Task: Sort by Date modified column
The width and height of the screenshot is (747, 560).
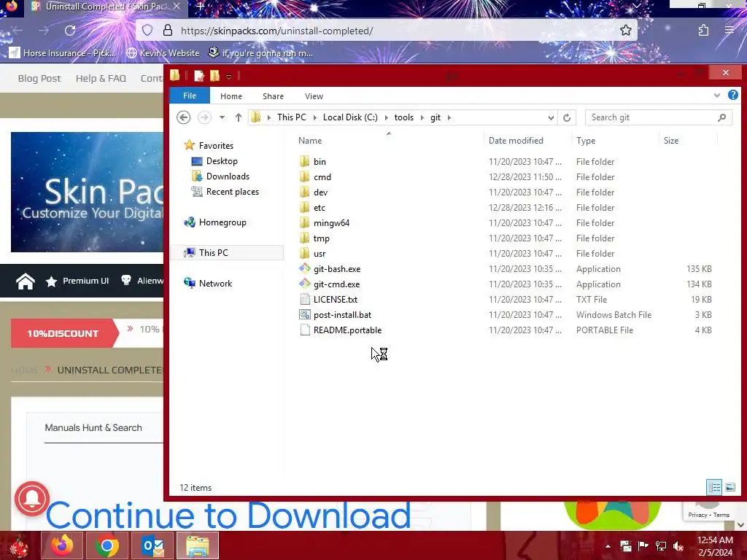Action: tap(516, 141)
